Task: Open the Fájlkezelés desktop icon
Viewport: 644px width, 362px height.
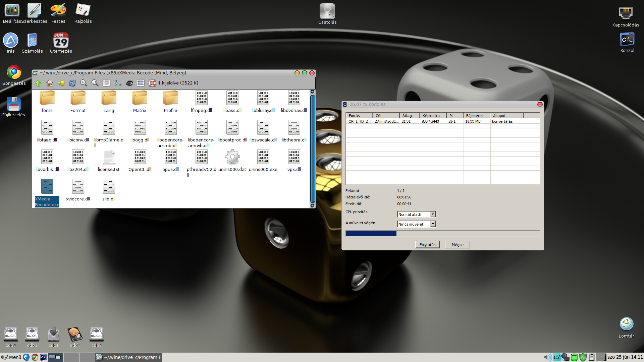Action: (x=14, y=107)
